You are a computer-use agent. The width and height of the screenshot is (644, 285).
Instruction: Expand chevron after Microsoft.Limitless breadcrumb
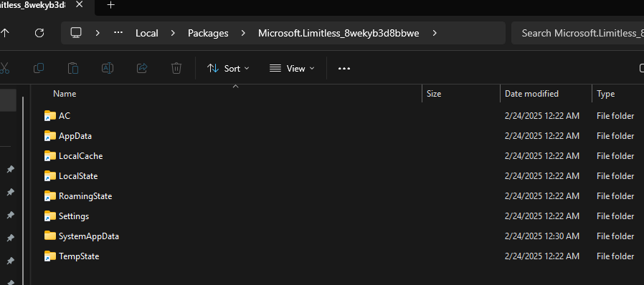click(x=435, y=33)
